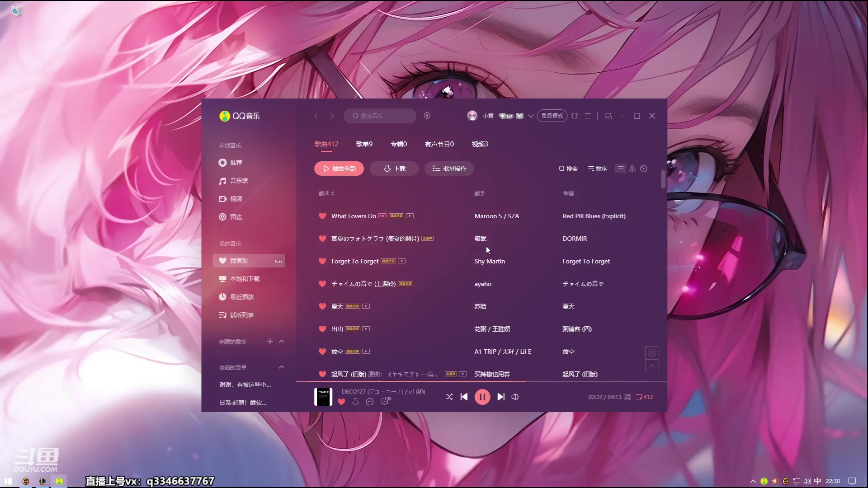Open the 雷达 (radar) section in sidebar
The image size is (868, 488).
pyautogui.click(x=236, y=216)
